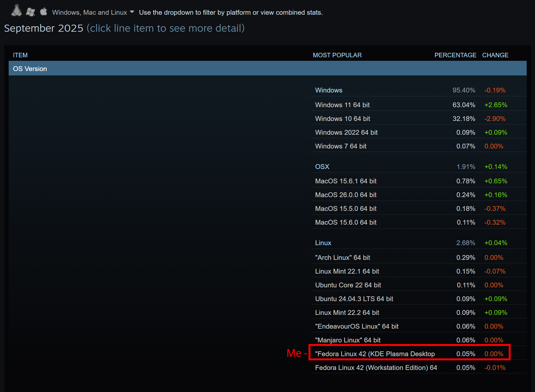Select the "EndeavourOS Linux" 64 bit row
Image resolution: width=535 pixels, height=392 pixels.
point(418,326)
